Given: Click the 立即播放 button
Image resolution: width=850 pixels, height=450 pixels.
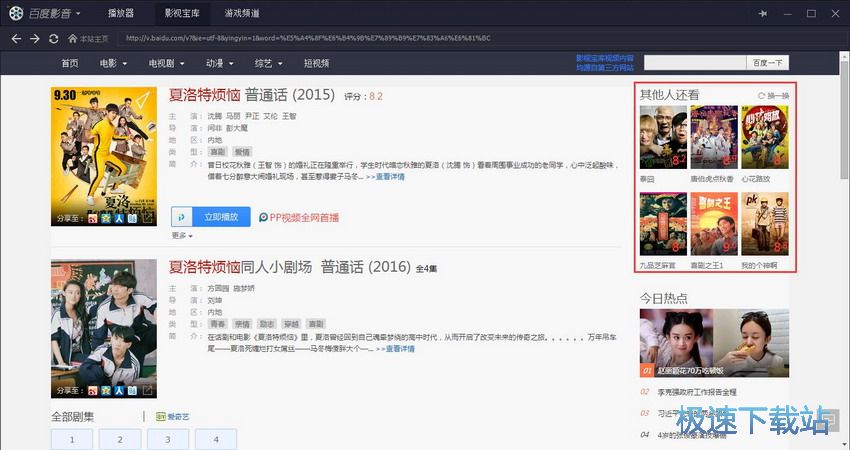Looking at the screenshot, I should point(221,217).
